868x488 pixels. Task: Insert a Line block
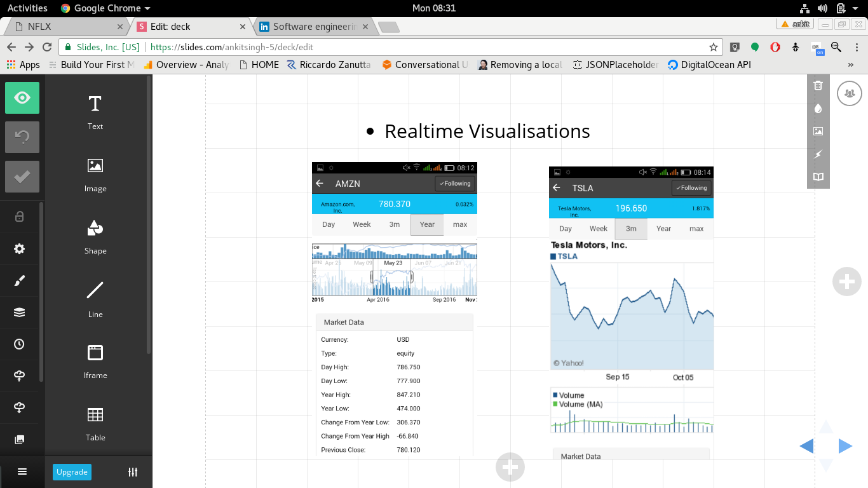(95, 299)
